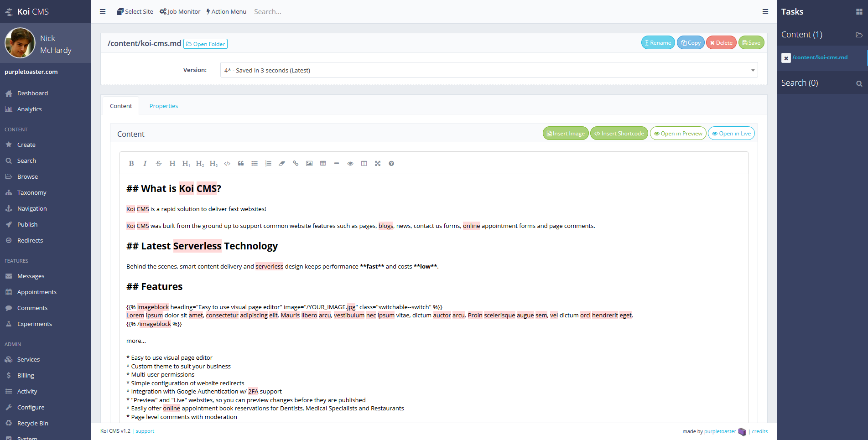Insert H2 heading
The width and height of the screenshot is (868, 440).
click(x=200, y=163)
